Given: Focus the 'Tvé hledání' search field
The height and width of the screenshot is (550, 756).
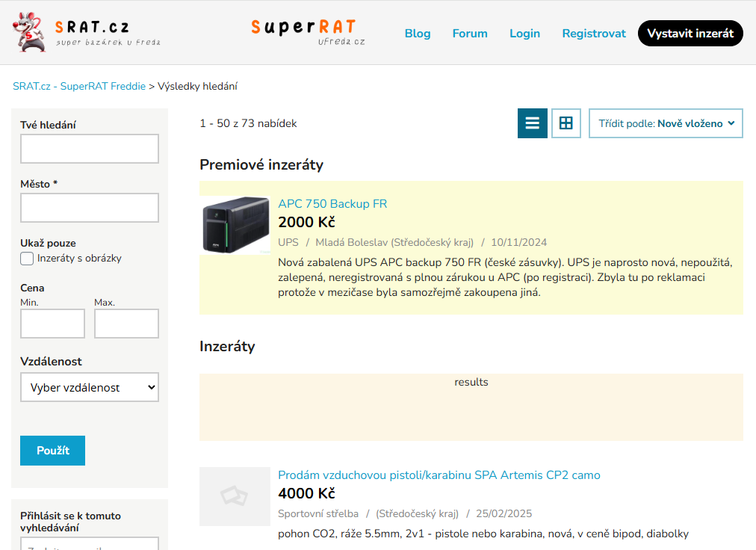Looking at the screenshot, I should (90, 149).
